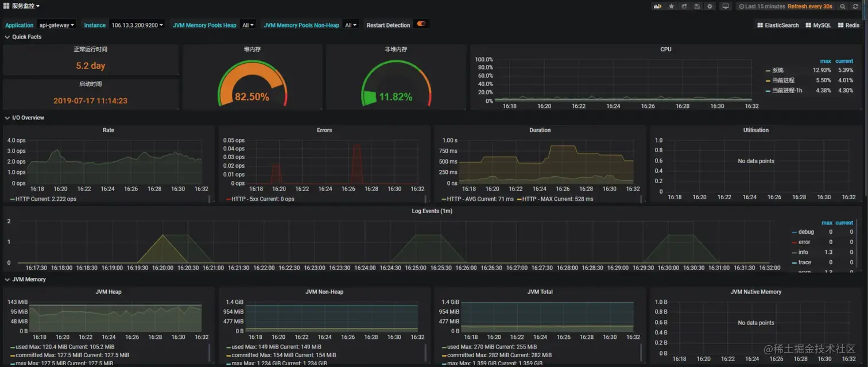Save the dashboard with disk icon
868x367 pixels.
point(697,6)
